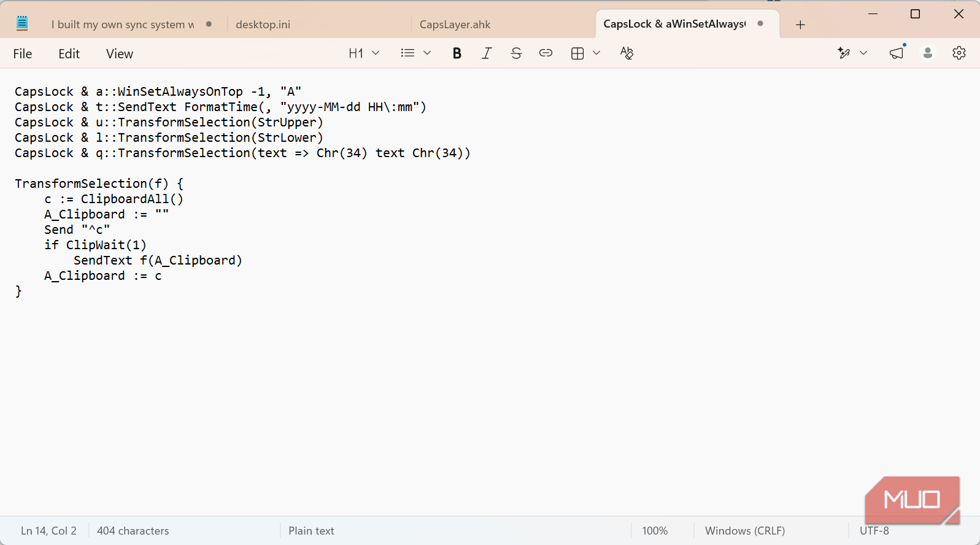Click the 'Send "^c"' code line
980x545 pixels.
click(x=77, y=230)
